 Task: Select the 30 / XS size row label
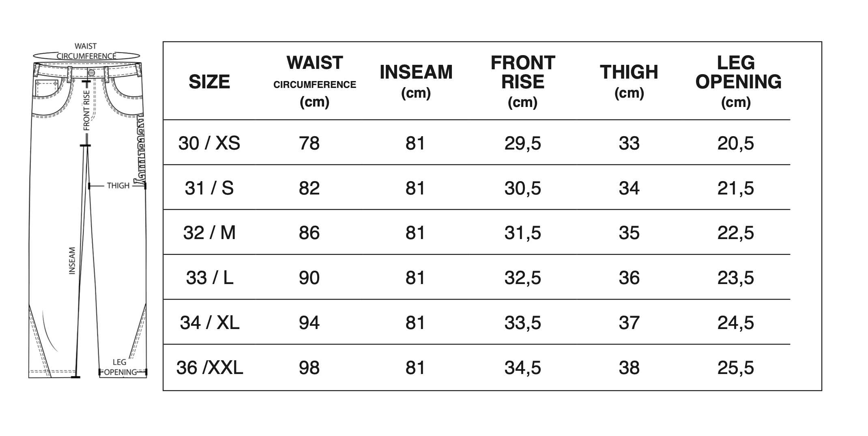click(209, 143)
